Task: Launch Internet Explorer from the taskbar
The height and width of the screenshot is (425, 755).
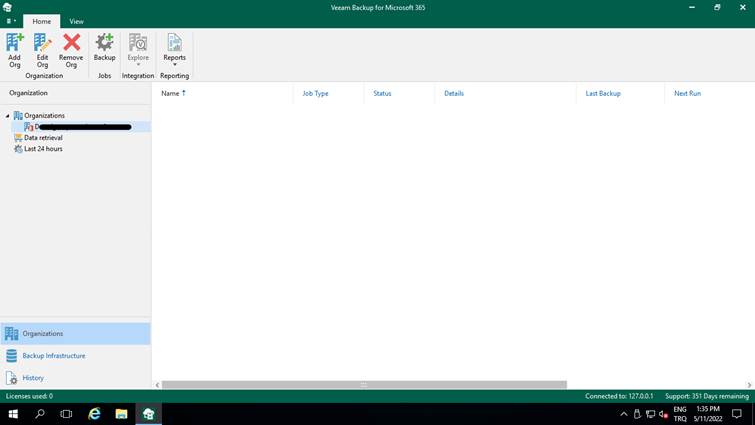Action: click(94, 414)
